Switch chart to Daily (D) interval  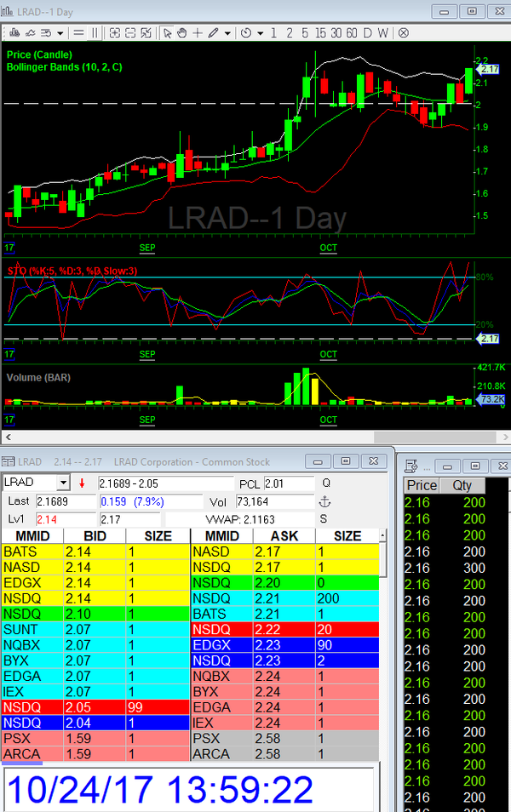point(368,32)
